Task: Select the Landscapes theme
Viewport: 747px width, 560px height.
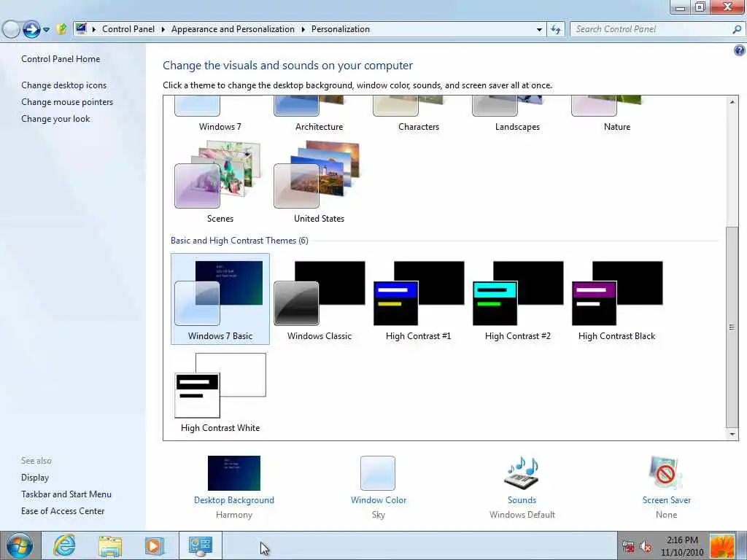Action: [517, 114]
